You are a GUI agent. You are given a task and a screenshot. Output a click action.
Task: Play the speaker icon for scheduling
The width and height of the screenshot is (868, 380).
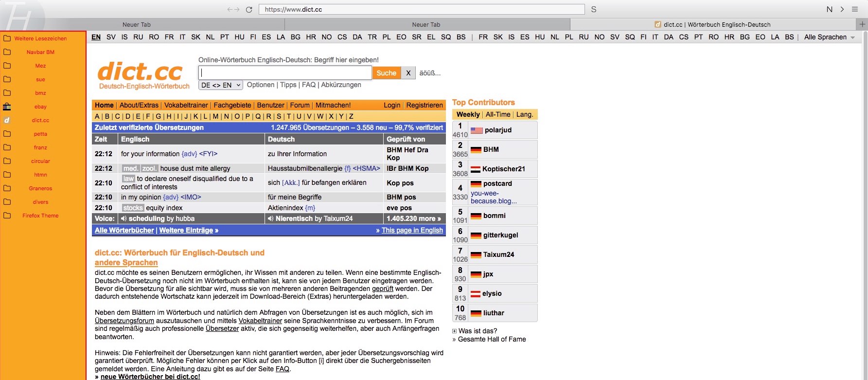(124, 219)
